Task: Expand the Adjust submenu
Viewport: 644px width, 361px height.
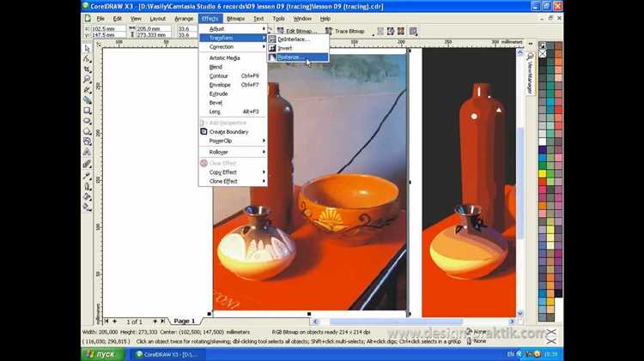Action: tap(233, 28)
